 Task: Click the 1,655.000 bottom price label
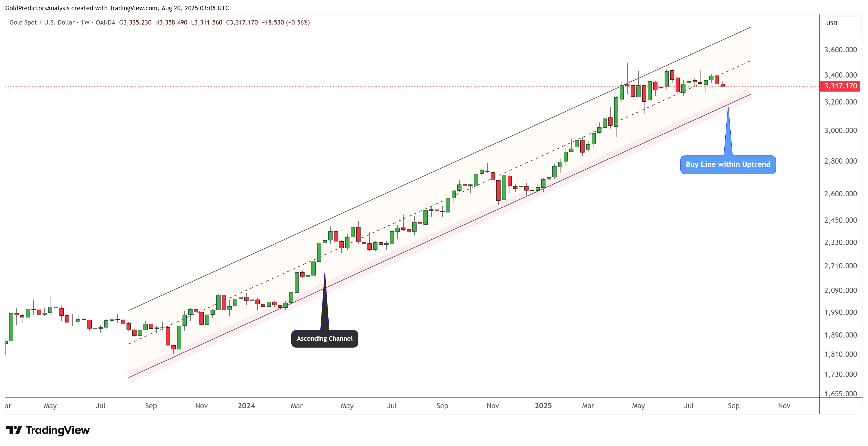coord(840,394)
